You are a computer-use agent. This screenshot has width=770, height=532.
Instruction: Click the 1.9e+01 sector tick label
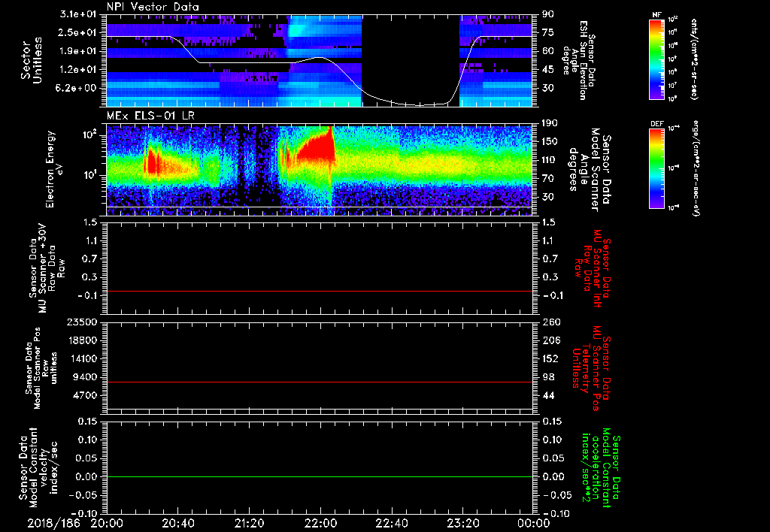click(x=80, y=51)
